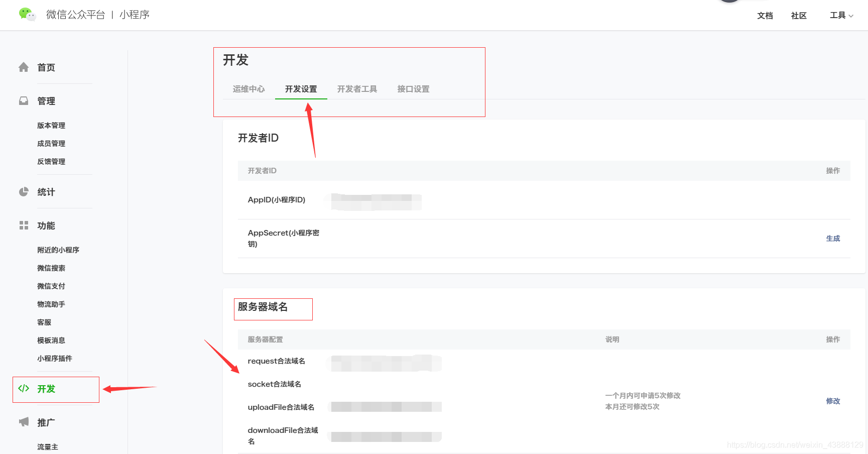Click the 开发 code brackets icon
The width and height of the screenshot is (868, 454).
click(x=24, y=388)
